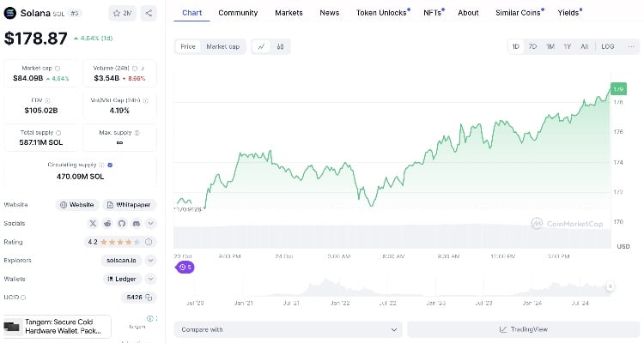The width and height of the screenshot is (644, 343).
Task: Copy the UCID 5426 value
Action: tap(149, 298)
